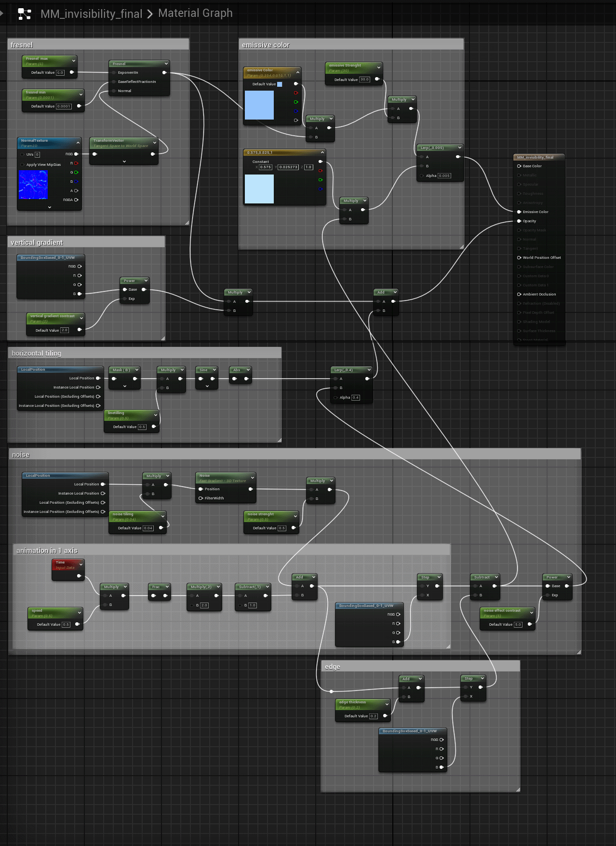Expand the NormalTexture node bottom arrow
Screen dimensions: 616x846
pos(50,207)
